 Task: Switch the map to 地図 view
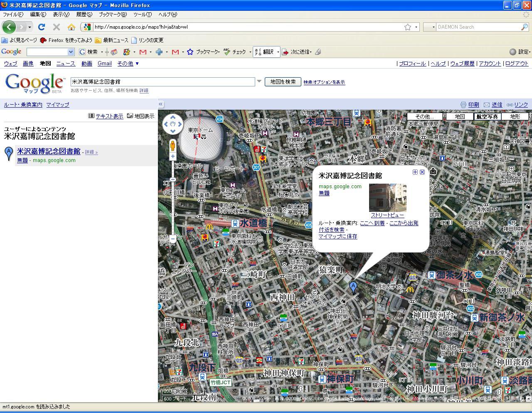(459, 117)
